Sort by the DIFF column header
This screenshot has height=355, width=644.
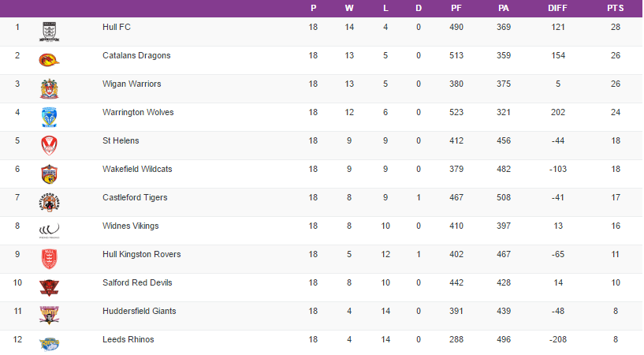[x=558, y=8]
